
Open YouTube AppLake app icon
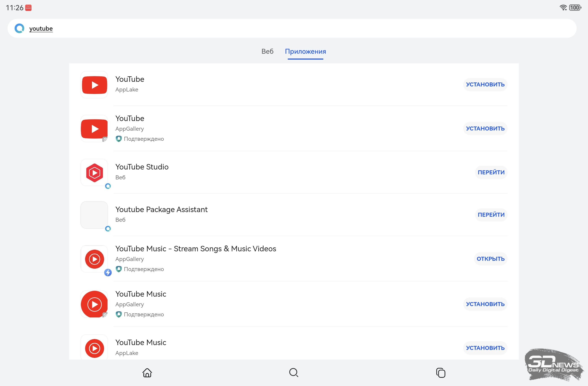pos(94,85)
